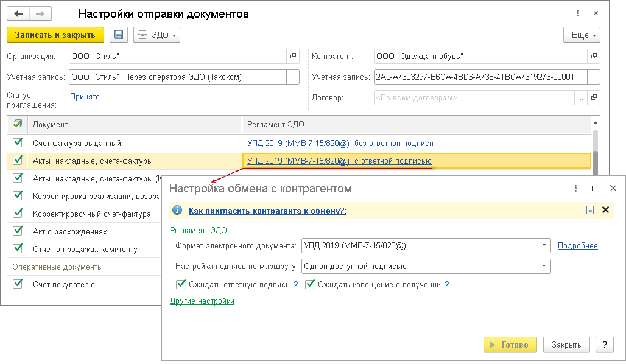Dismiss the yellow hint banner with X
Viewport: 626px width, 364px height.
click(x=605, y=210)
